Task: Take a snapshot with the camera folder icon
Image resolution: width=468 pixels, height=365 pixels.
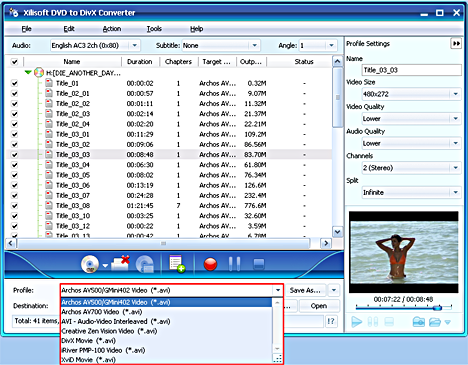Action: 419,322
